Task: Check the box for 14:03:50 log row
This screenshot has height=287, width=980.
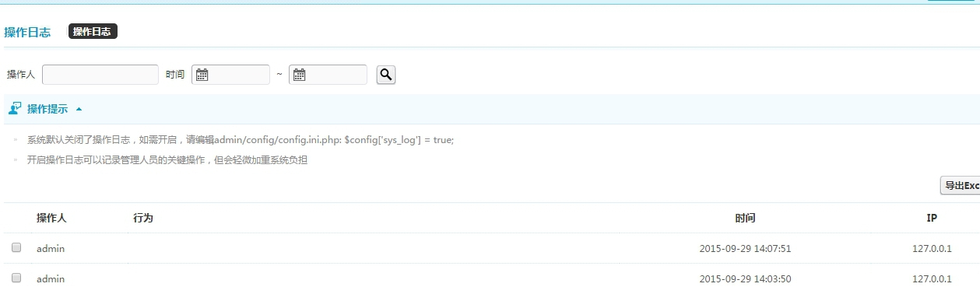Action: pos(16,278)
